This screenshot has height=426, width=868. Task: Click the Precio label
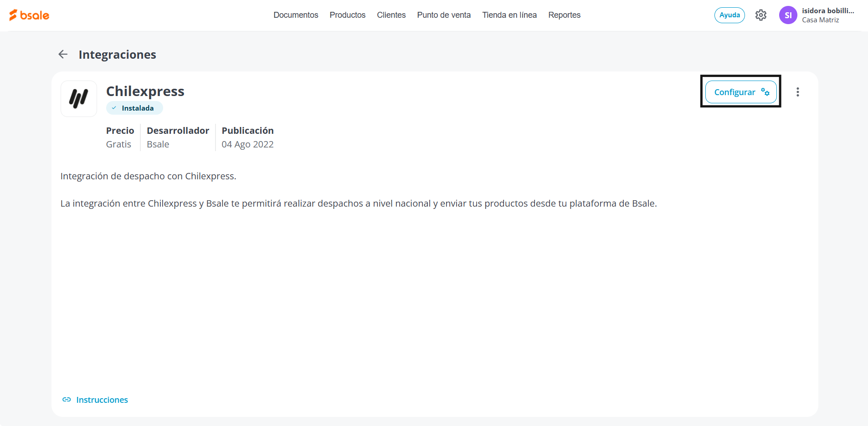coord(120,131)
